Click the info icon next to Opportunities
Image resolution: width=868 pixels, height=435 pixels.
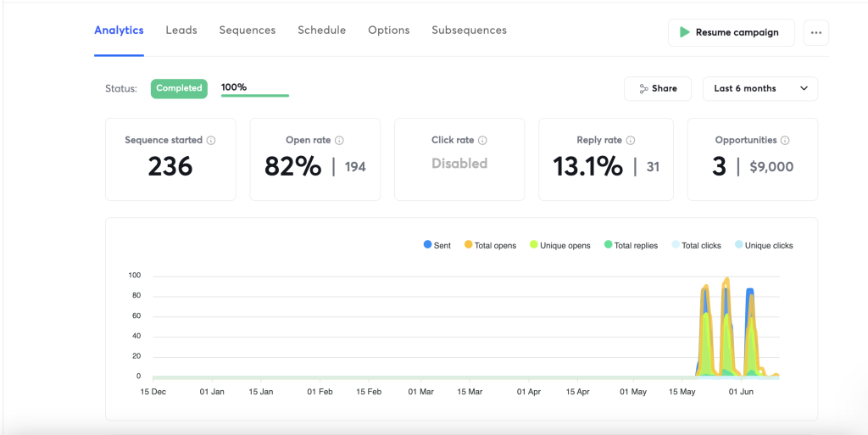pyautogui.click(x=785, y=141)
